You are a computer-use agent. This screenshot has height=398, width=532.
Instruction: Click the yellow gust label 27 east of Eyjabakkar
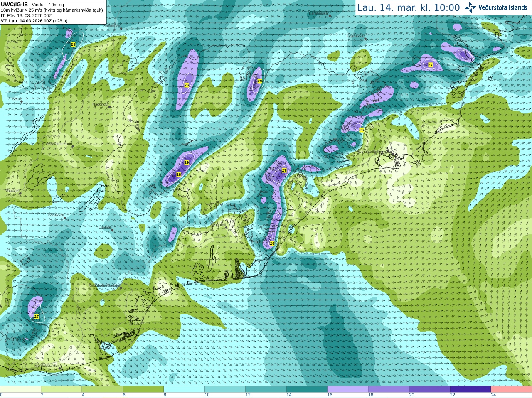coord(431,65)
